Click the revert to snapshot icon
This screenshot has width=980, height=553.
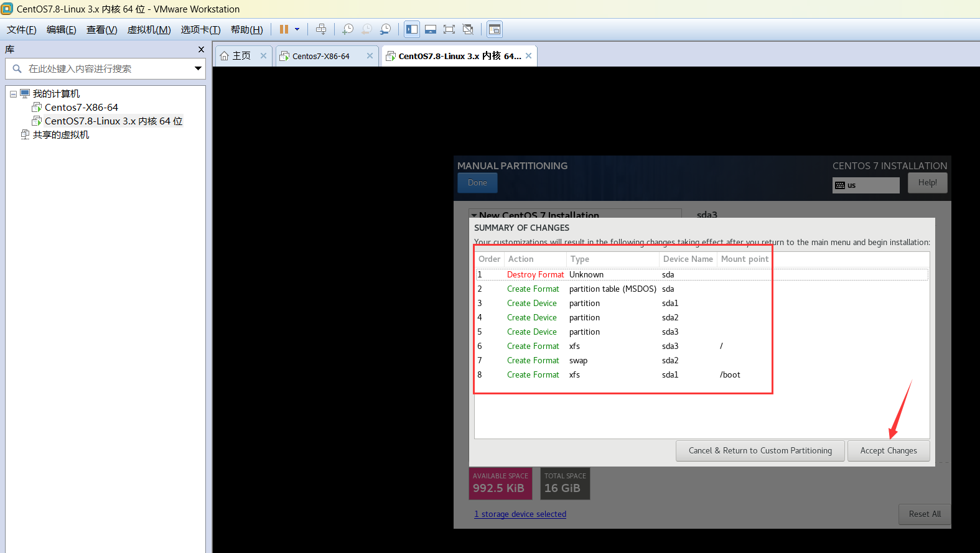[367, 29]
